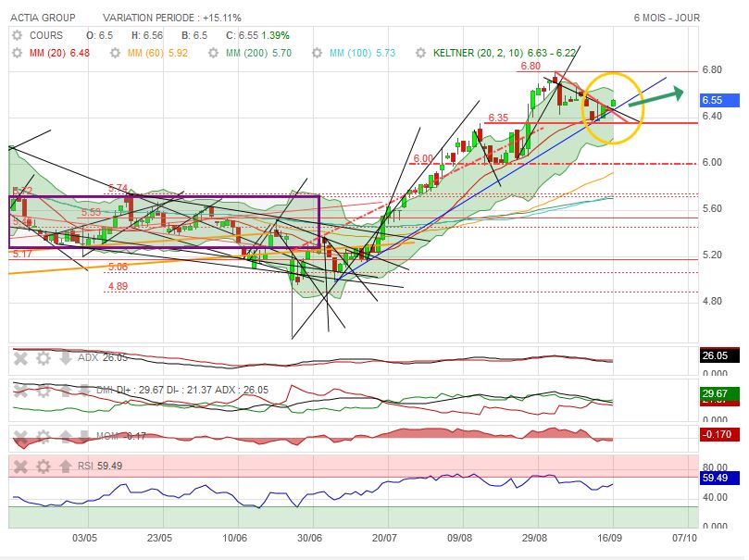Click the 6.00 price axis label

pyautogui.click(x=712, y=163)
